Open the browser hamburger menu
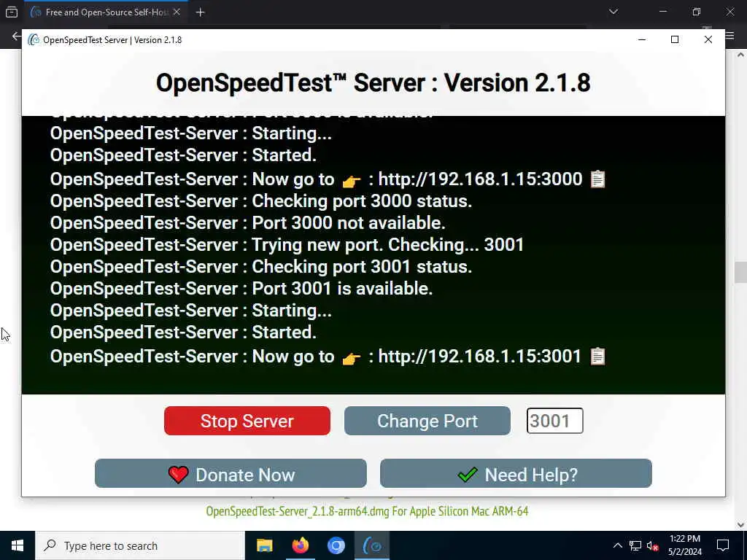Viewport: 747px width, 560px height. coord(729,36)
